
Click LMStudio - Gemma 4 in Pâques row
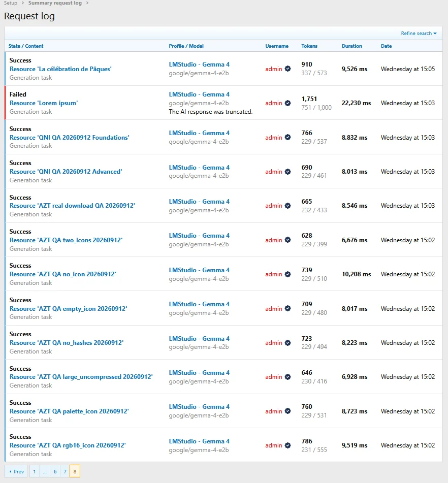point(199,65)
